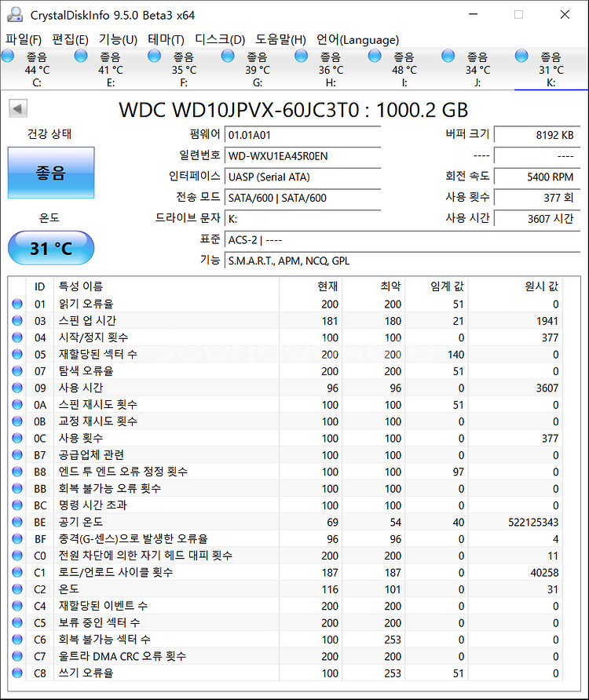Click the C: drive blue status orb
589x700 pixels.
pyautogui.click(x=8, y=57)
